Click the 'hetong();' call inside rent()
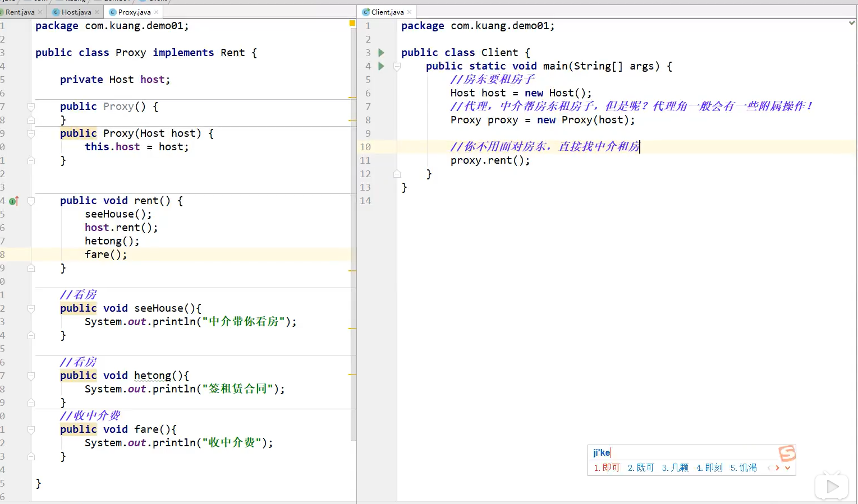Image resolution: width=858 pixels, height=504 pixels. pos(112,241)
